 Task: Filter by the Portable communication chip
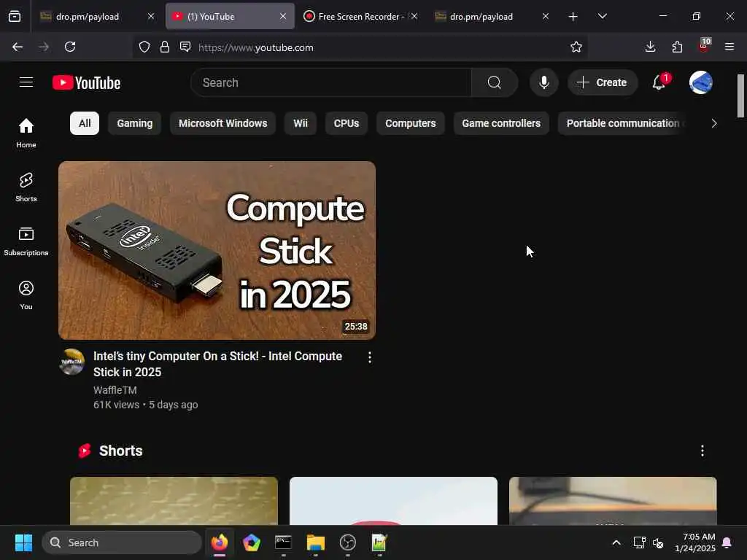coord(623,123)
